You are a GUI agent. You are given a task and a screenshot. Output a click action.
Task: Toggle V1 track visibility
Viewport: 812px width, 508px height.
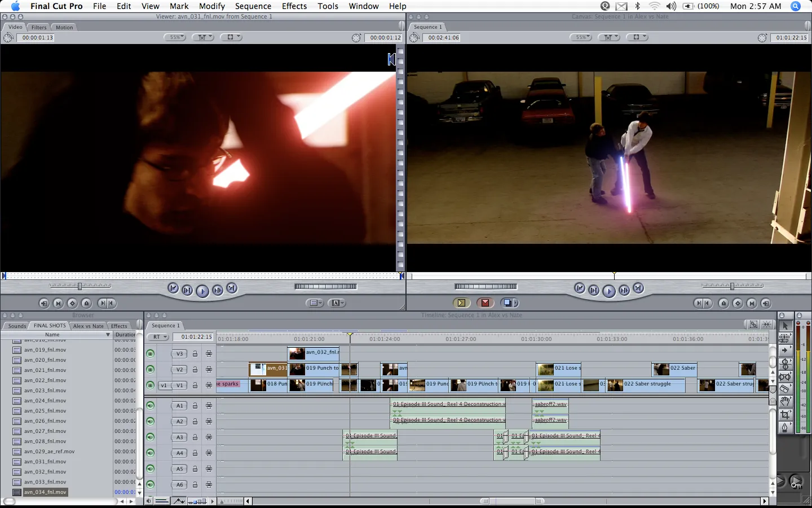(x=150, y=386)
